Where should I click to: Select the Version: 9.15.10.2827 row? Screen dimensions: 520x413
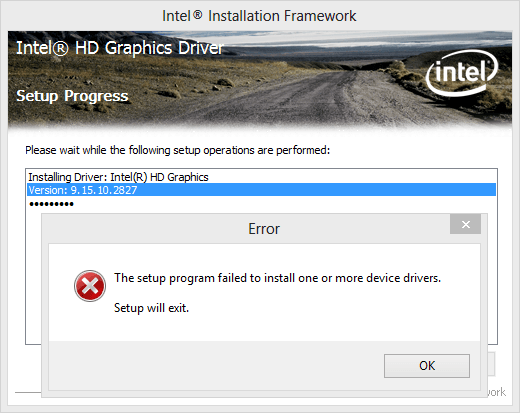coord(261,190)
